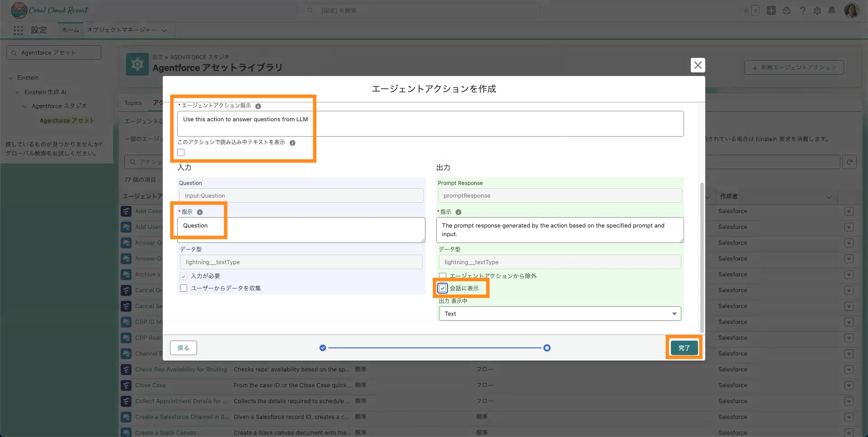This screenshot has height=437, width=868.
Task: Switch to the Topics tab
Action: point(133,103)
